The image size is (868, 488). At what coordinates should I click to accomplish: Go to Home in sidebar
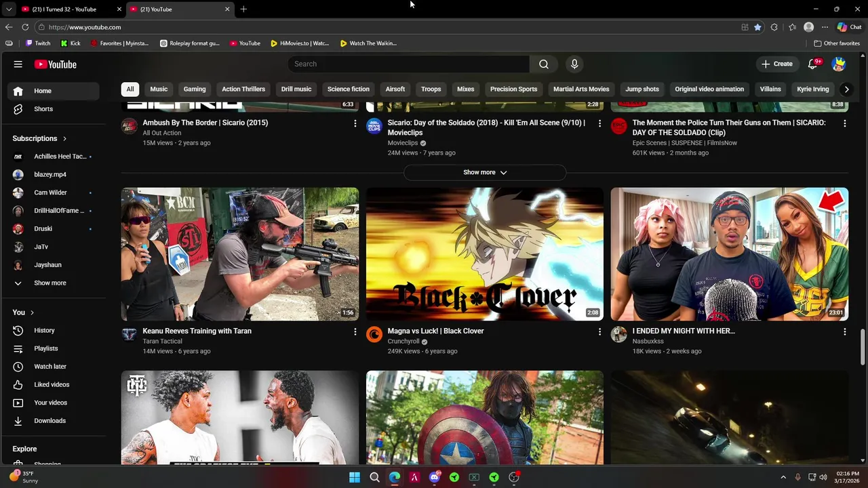tap(54, 91)
